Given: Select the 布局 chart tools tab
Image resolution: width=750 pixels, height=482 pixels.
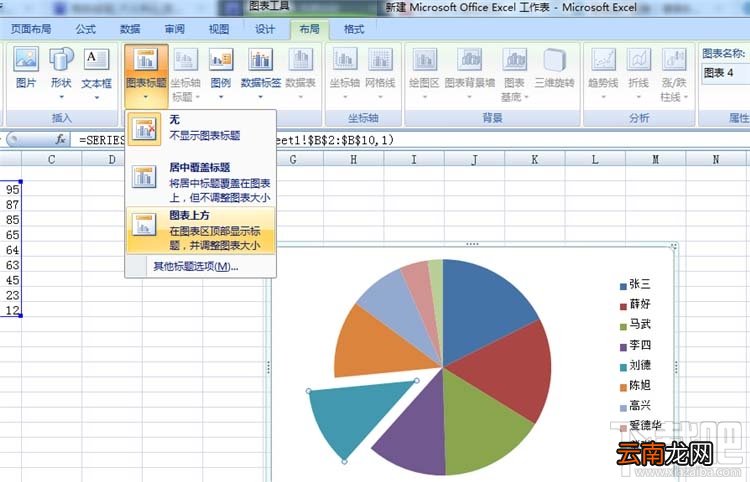Looking at the screenshot, I should 309,29.
